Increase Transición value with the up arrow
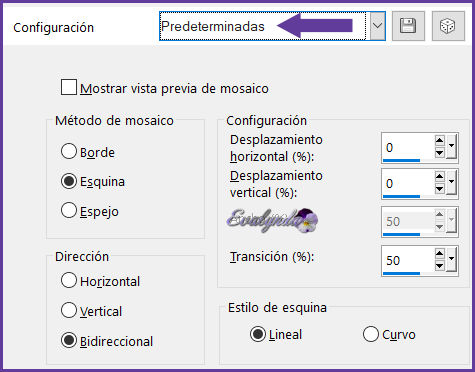 tap(440, 253)
